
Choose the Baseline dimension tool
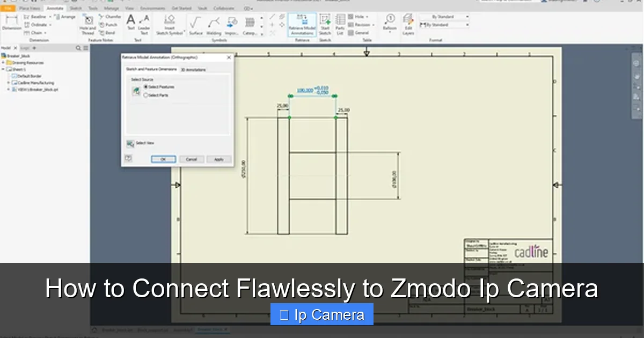[x=36, y=17]
